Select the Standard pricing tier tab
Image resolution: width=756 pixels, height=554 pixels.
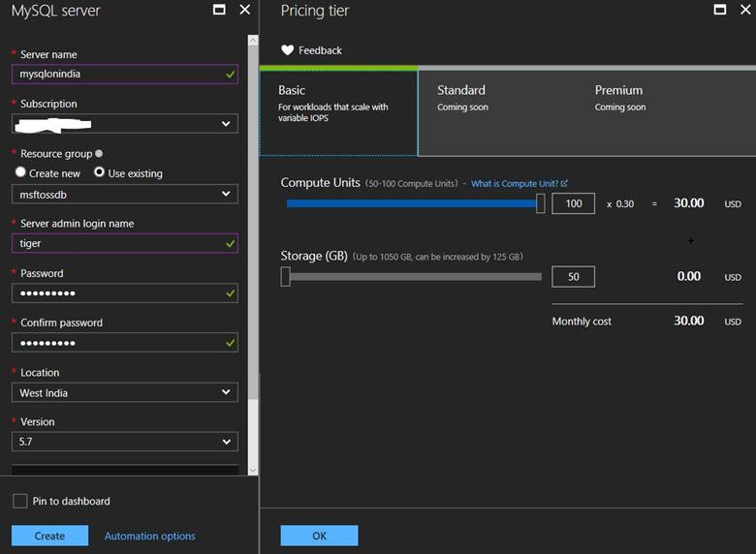pyautogui.click(x=496, y=111)
